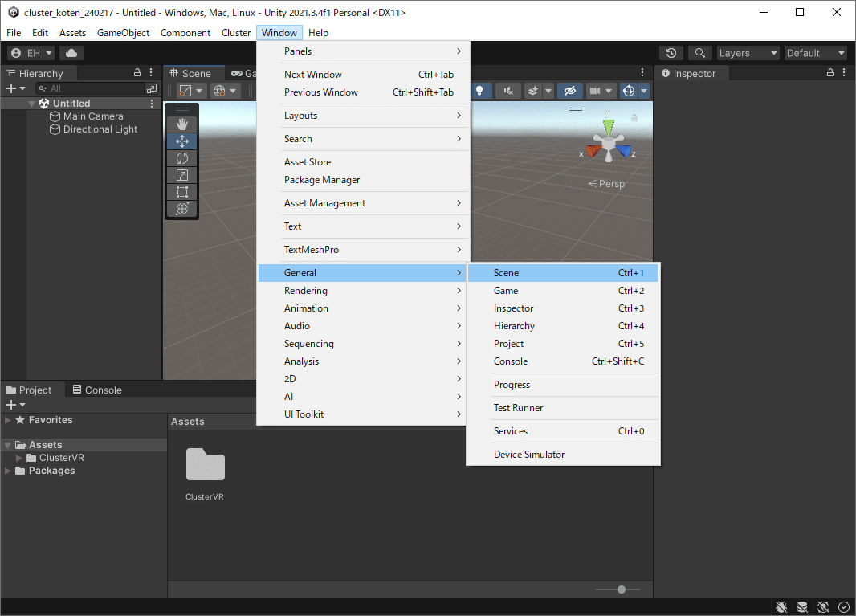Click the activity checkmark status icon
The height and width of the screenshot is (616, 856).
tap(843, 606)
